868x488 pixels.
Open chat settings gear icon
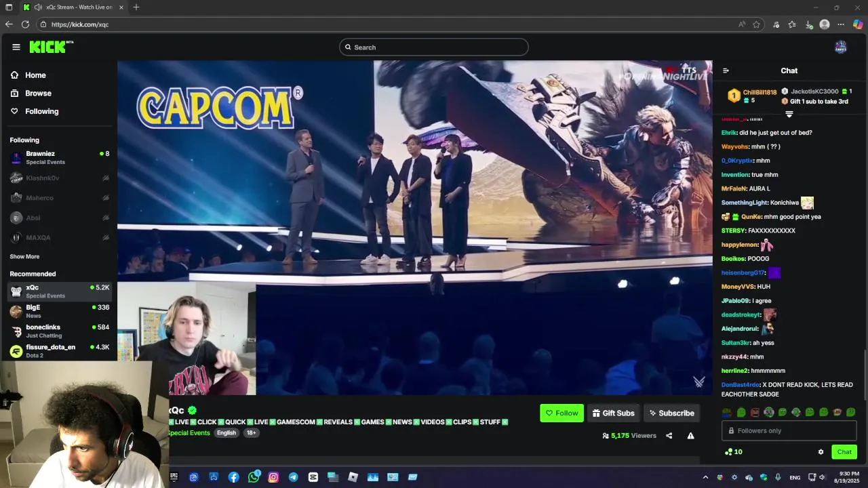(821, 452)
